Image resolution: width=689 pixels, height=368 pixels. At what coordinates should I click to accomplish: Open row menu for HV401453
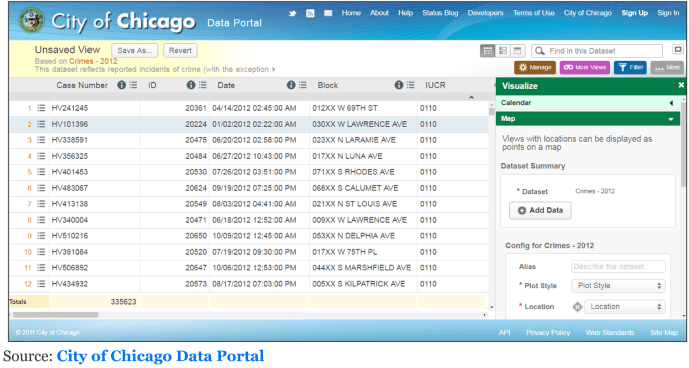(x=41, y=172)
